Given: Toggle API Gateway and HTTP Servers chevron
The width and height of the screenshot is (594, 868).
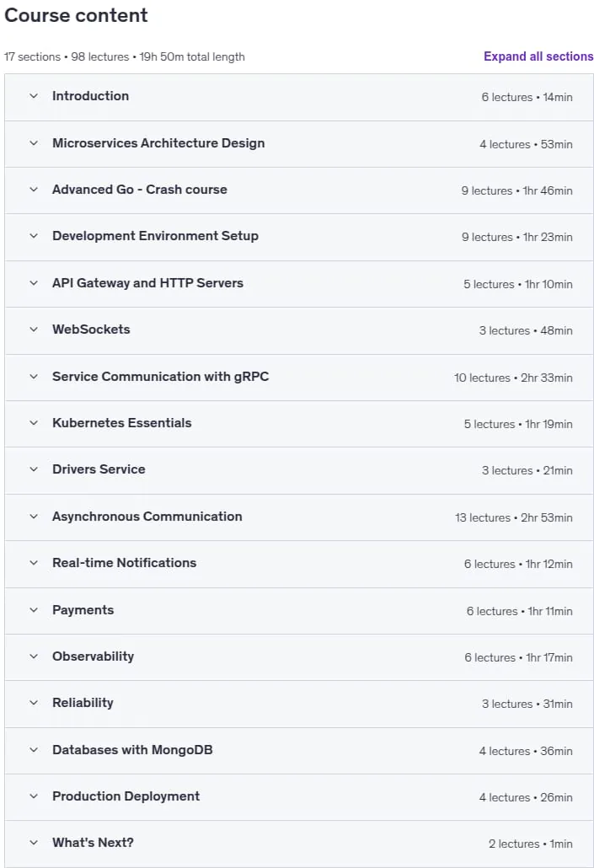Looking at the screenshot, I should [x=34, y=283].
